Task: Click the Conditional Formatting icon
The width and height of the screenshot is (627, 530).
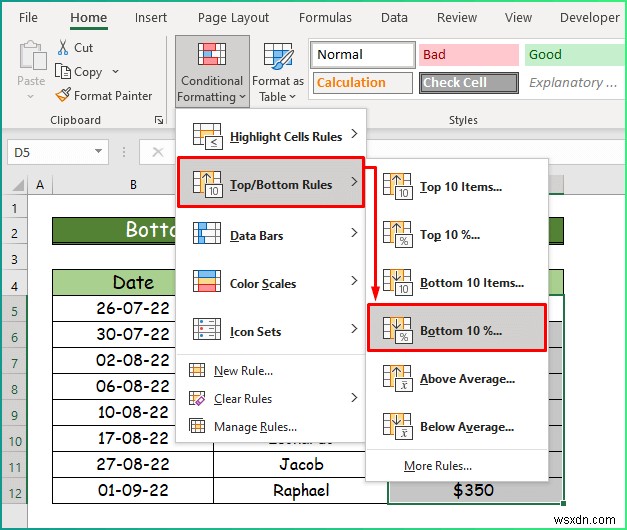Action: (212, 54)
